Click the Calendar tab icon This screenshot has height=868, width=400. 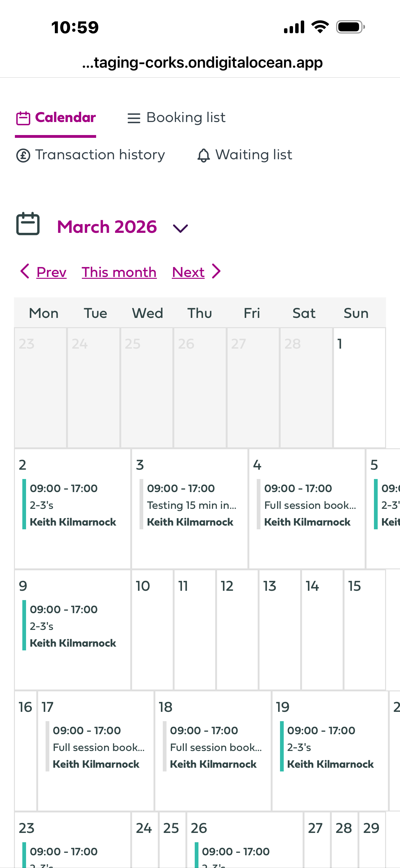pyautogui.click(x=23, y=118)
